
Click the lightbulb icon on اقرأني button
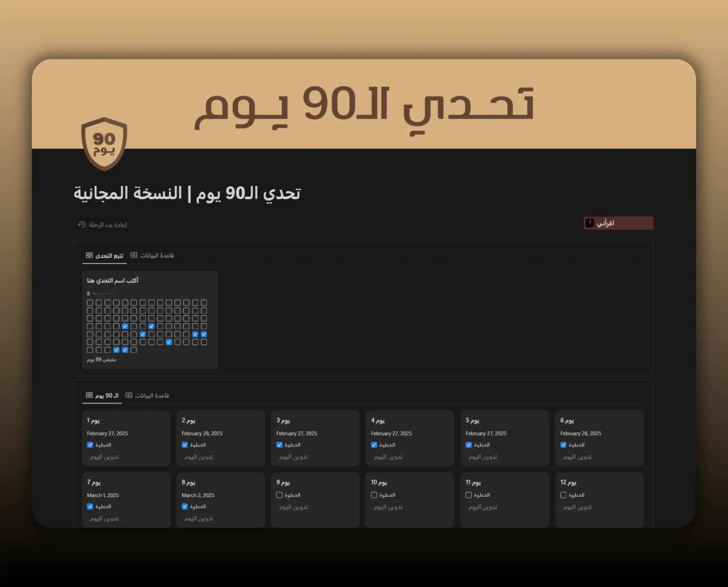point(590,223)
